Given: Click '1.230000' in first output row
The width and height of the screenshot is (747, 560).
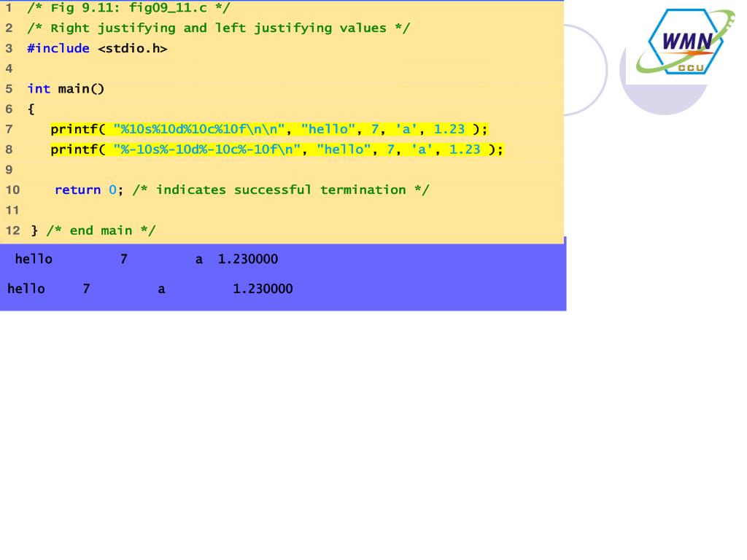Looking at the screenshot, I should tap(248, 259).
